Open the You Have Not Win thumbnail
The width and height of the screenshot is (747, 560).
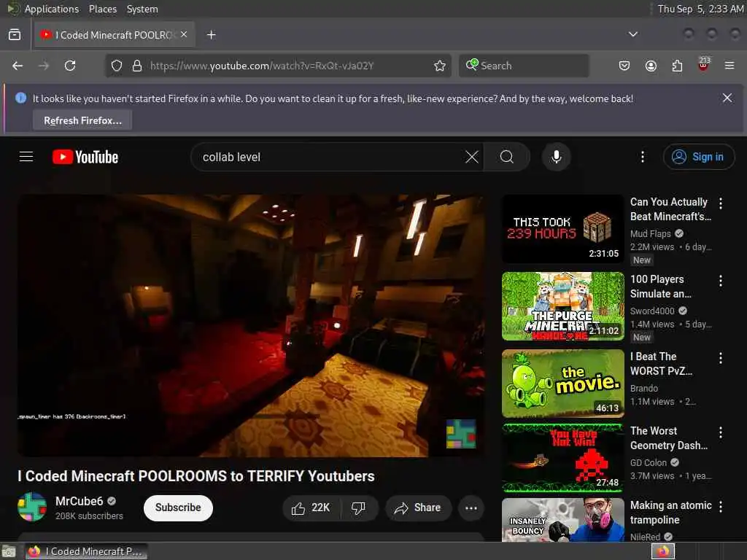click(x=562, y=458)
